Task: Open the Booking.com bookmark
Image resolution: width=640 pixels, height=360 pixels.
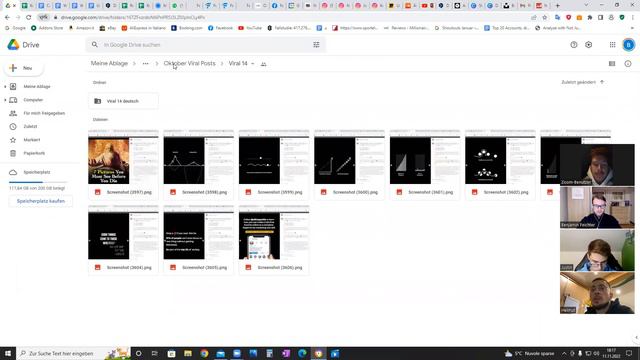Action: coord(187,28)
